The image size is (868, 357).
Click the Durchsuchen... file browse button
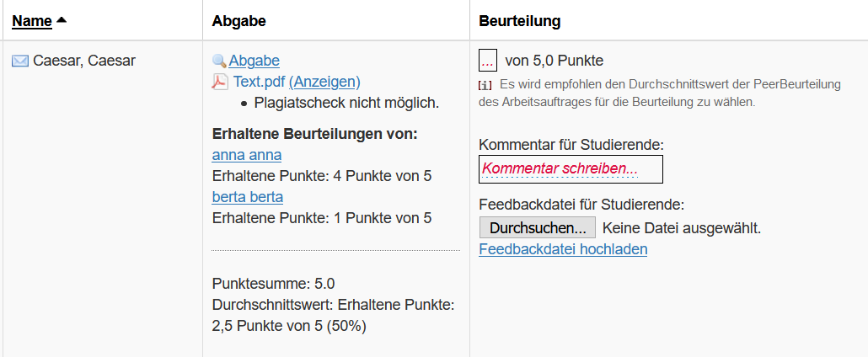537,228
